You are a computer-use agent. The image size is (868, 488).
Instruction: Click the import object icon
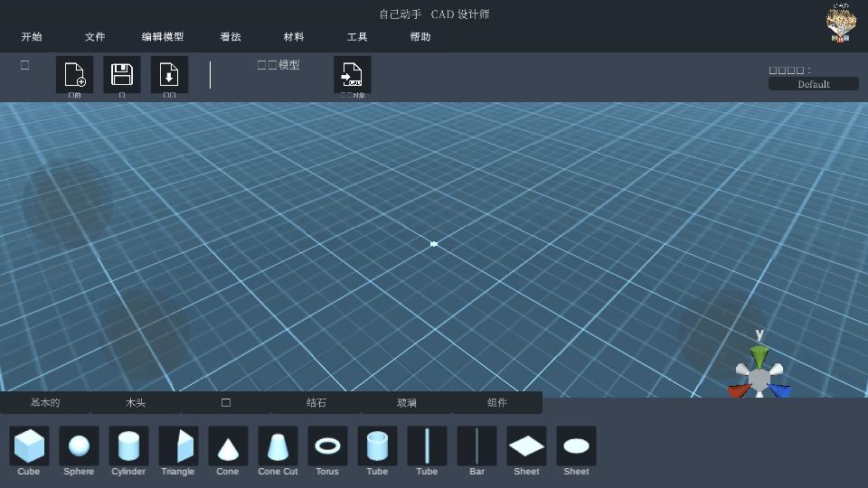[x=353, y=74]
